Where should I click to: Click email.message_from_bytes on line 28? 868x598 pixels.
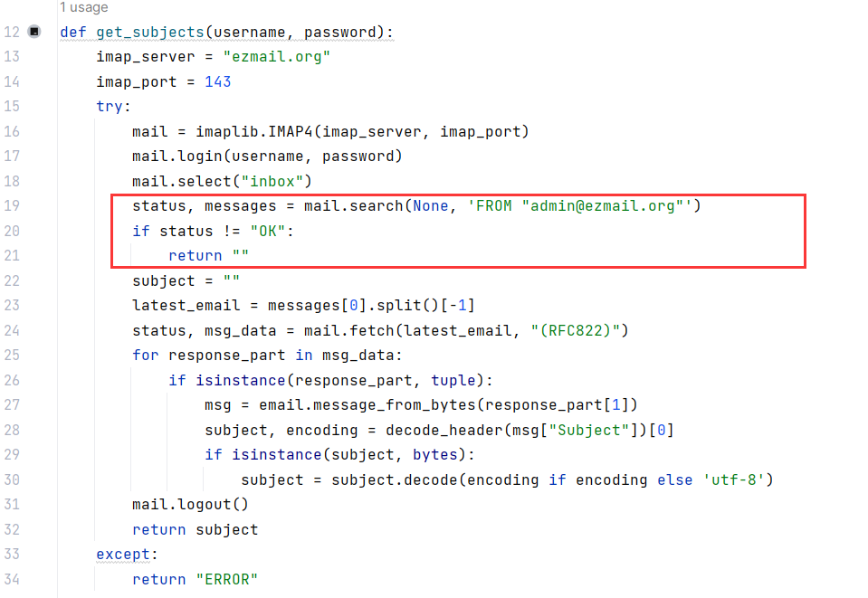[x=348, y=405]
